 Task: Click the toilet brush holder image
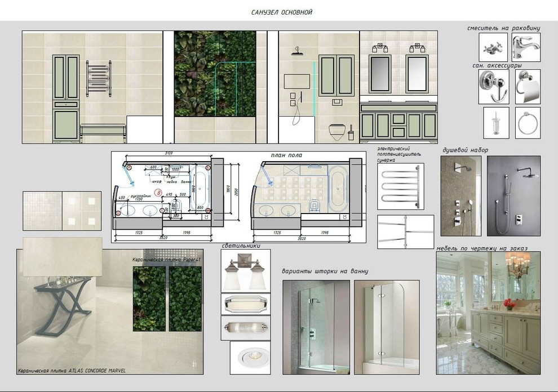[x=496, y=123]
